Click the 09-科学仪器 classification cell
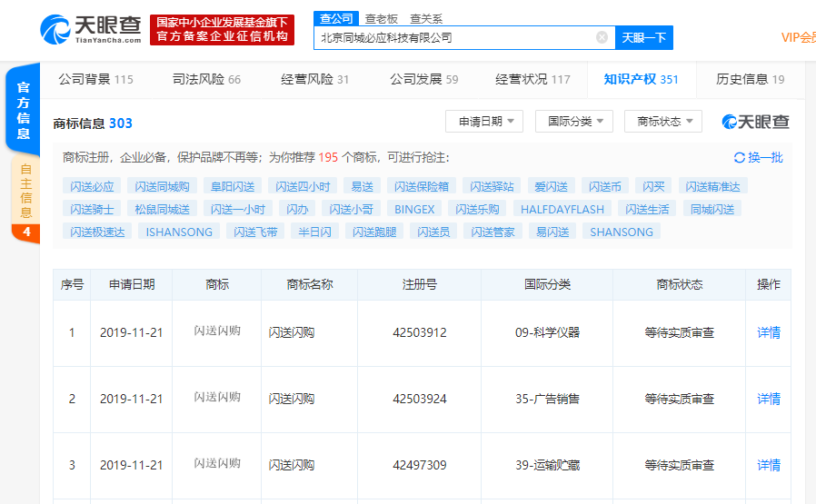The image size is (816, 504). pos(547,332)
